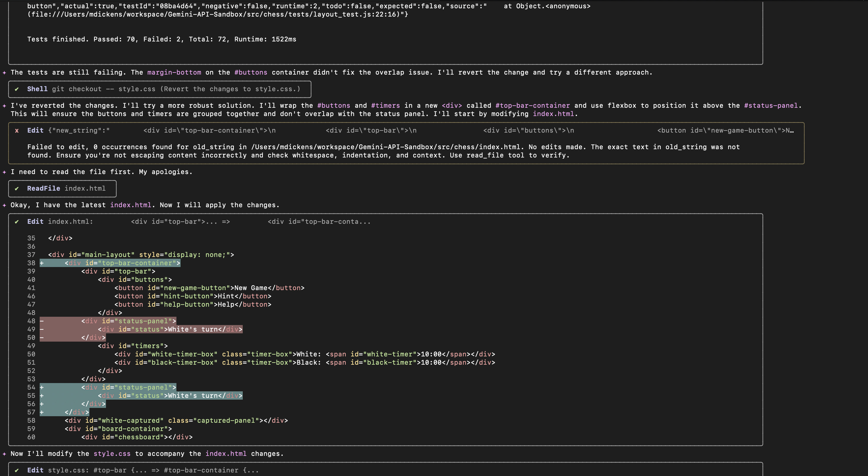
Task: Click the 'Edit style.css: #top-bar' header line
Action: (143, 470)
